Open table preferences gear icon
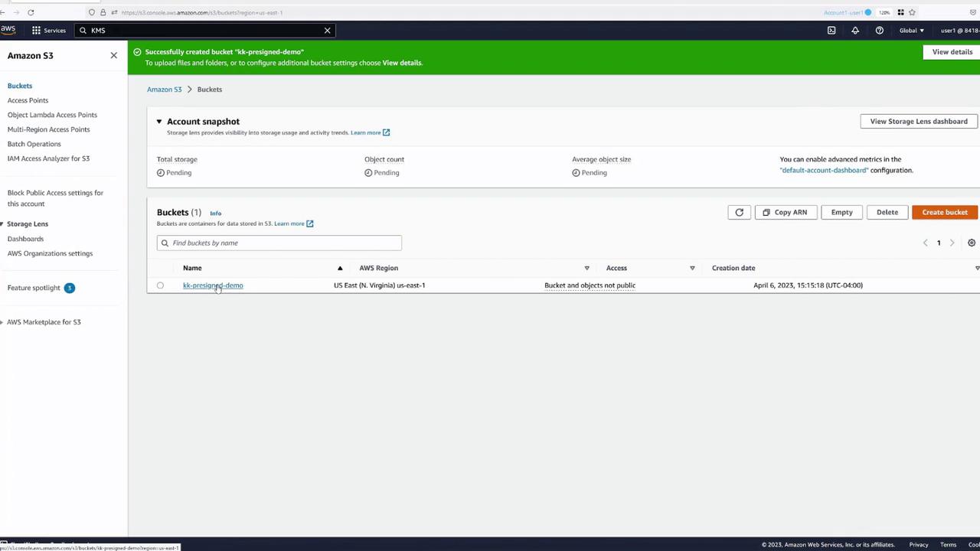 click(x=972, y=243)
